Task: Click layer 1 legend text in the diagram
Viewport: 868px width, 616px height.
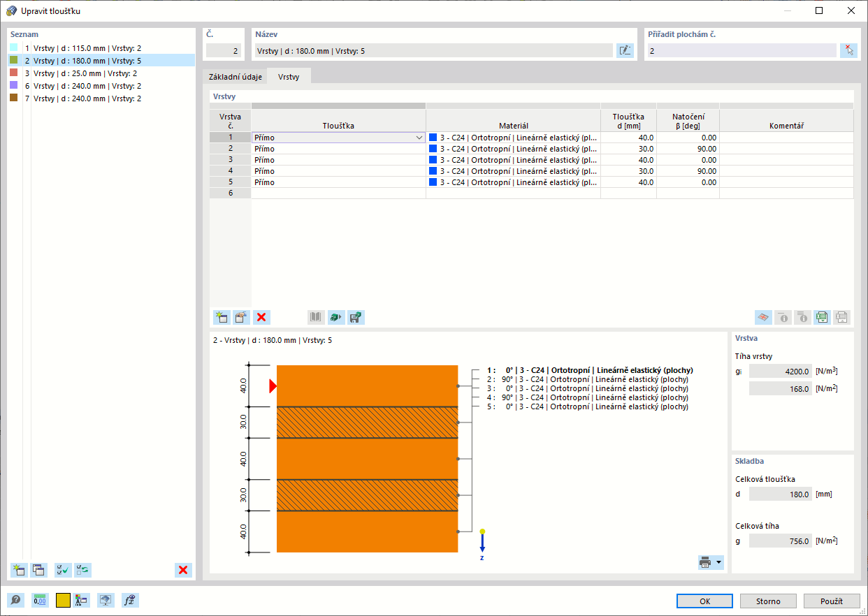Action: 590,371
